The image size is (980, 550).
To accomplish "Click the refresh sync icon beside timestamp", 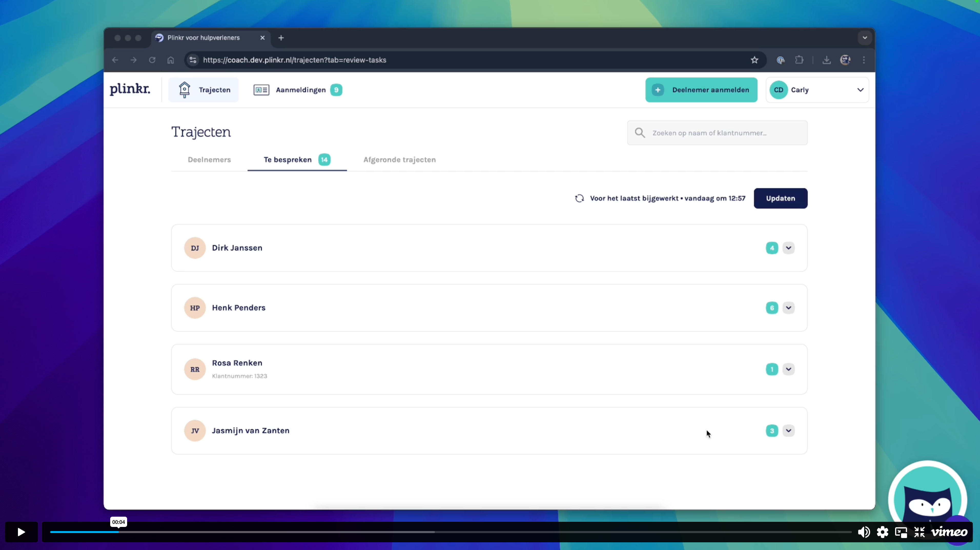I will (x=579, y=198).
